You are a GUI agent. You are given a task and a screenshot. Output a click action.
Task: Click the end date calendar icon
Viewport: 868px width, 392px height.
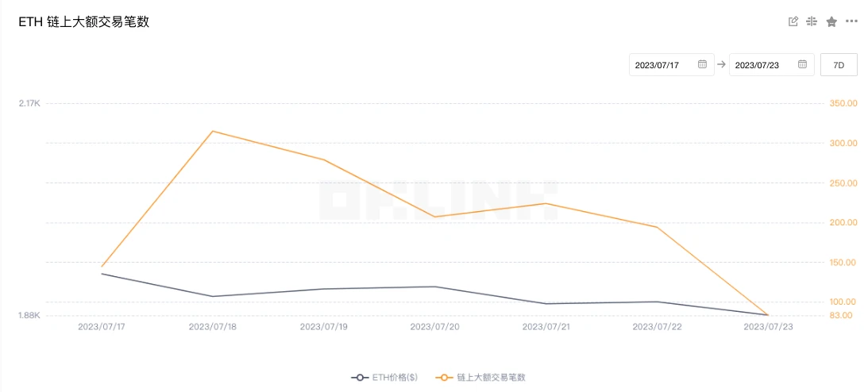802,64
